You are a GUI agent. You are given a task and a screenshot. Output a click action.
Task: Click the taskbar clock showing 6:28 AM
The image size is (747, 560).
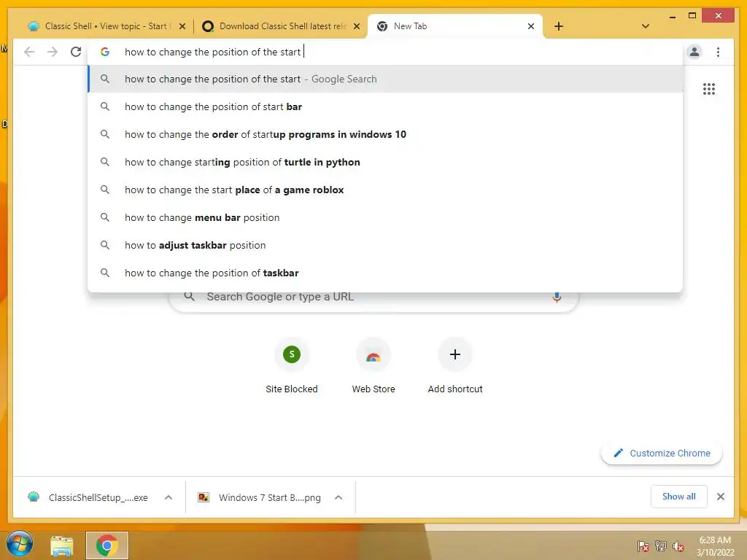click(x=715, y=546)
